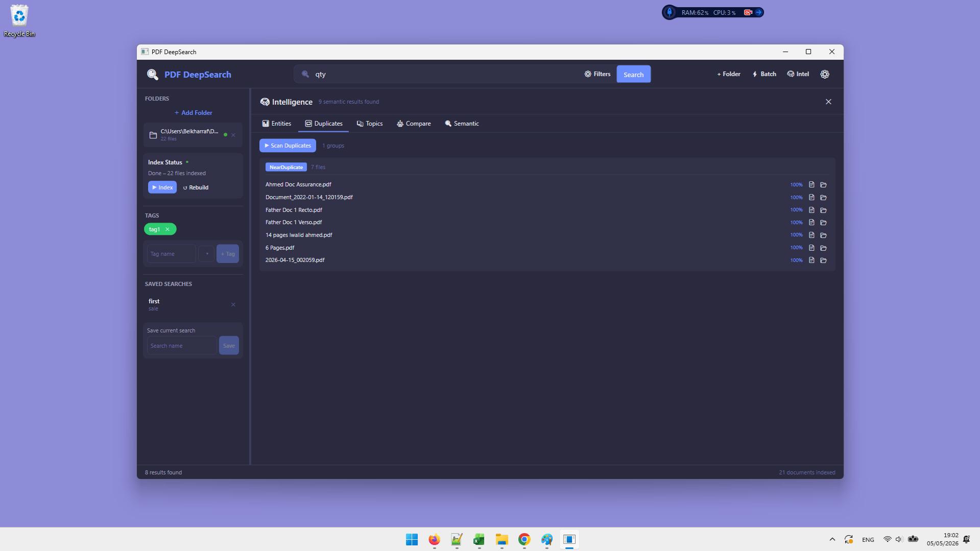The height and width of the screenshot is (551, 980).
Task: Click the folder icon of the indexed path
Action: click(x=153, y=135)
